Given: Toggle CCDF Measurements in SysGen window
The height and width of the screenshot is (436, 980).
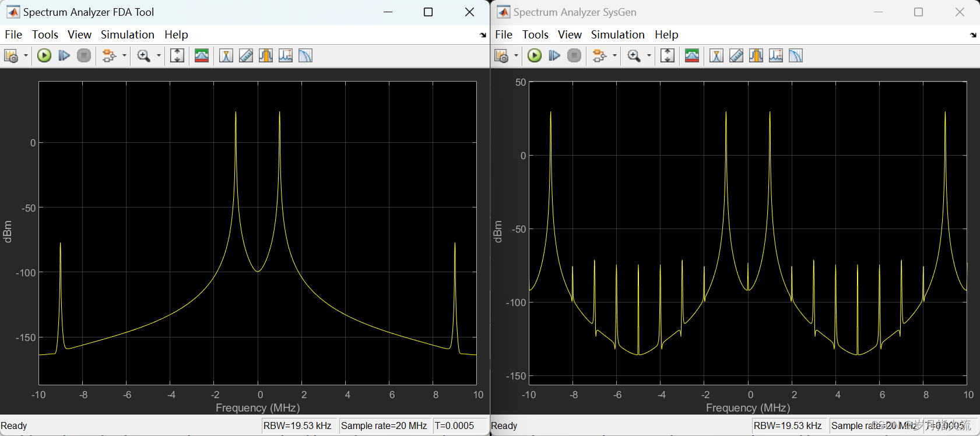Looking at the screenshot, I should click(796, 56).
